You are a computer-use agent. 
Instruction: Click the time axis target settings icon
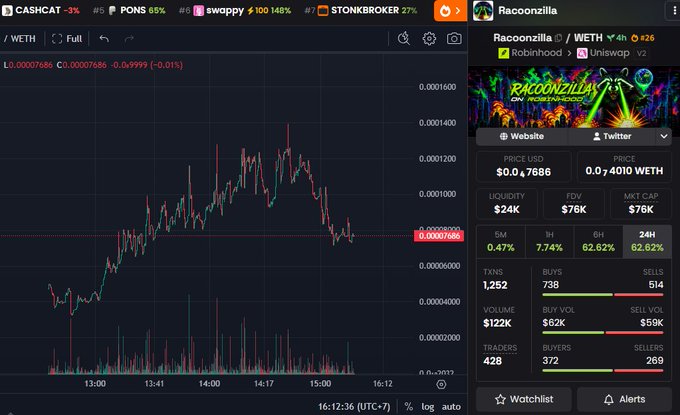(x=441, y=384)
